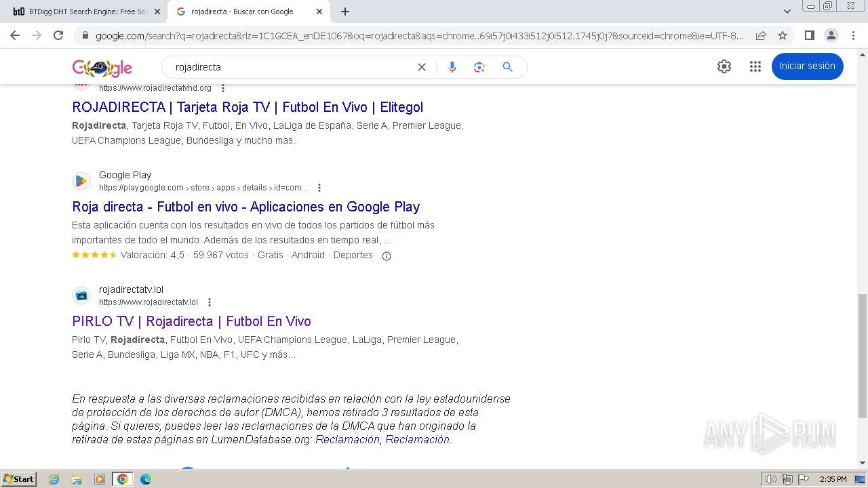This screenshot has width=868, height=488.
Task: Open the new tab plus button
Action: click(x=345, y=12)
